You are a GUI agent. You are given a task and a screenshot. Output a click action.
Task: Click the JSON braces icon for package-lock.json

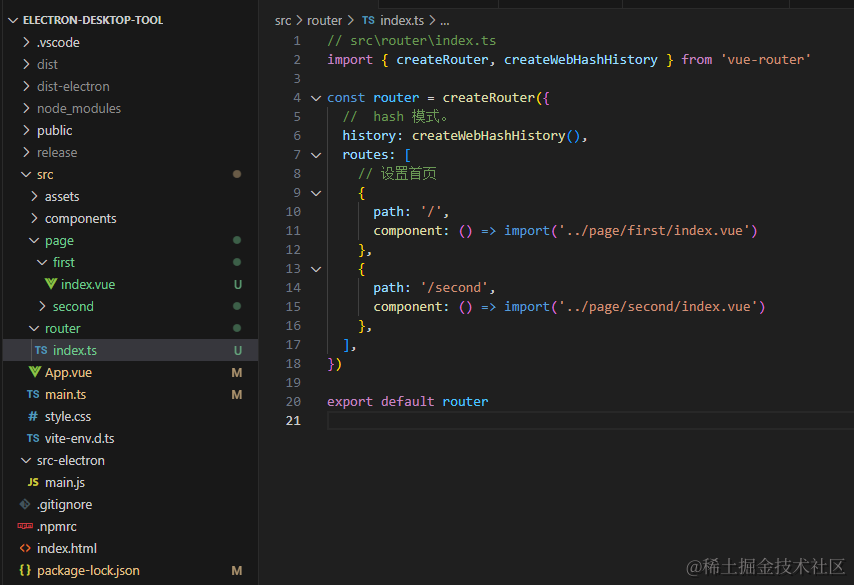(26, 570)
